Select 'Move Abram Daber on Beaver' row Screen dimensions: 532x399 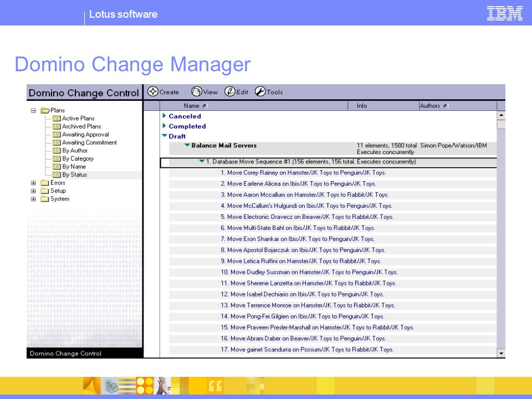(332, 339)
